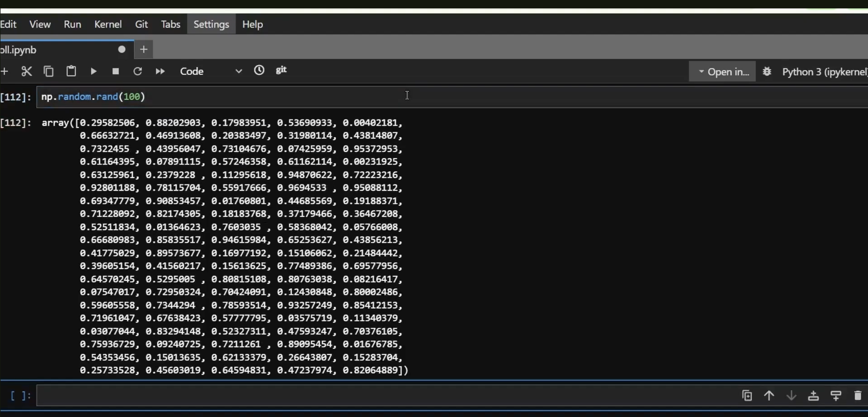Insert cell above active cell icon

[813, 396]
